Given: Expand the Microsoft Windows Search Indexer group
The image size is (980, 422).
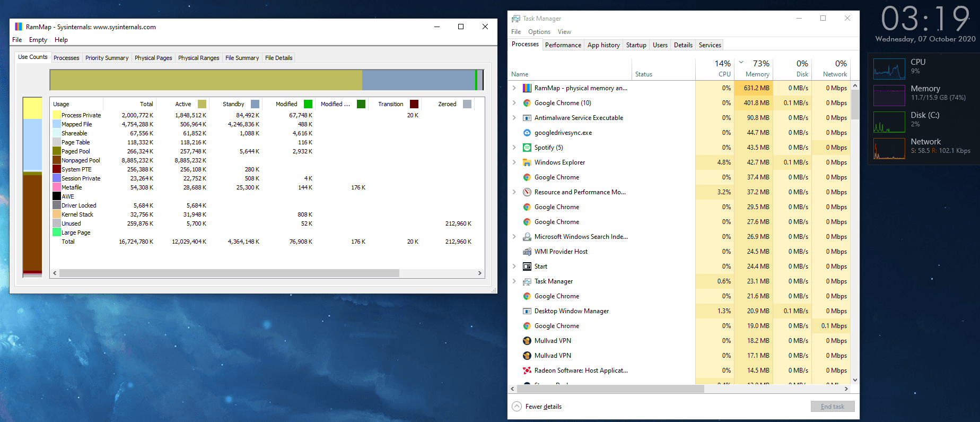Looking at the screenshot, I should click(x=514, y=237).
